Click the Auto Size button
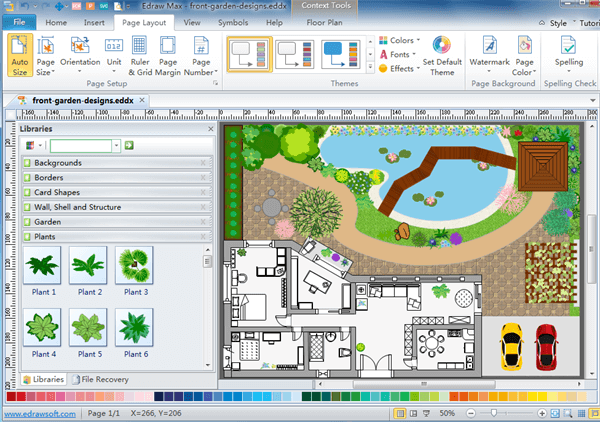Image resolution: width=600 pixels, height=422 pixels. tap(19, 55)
